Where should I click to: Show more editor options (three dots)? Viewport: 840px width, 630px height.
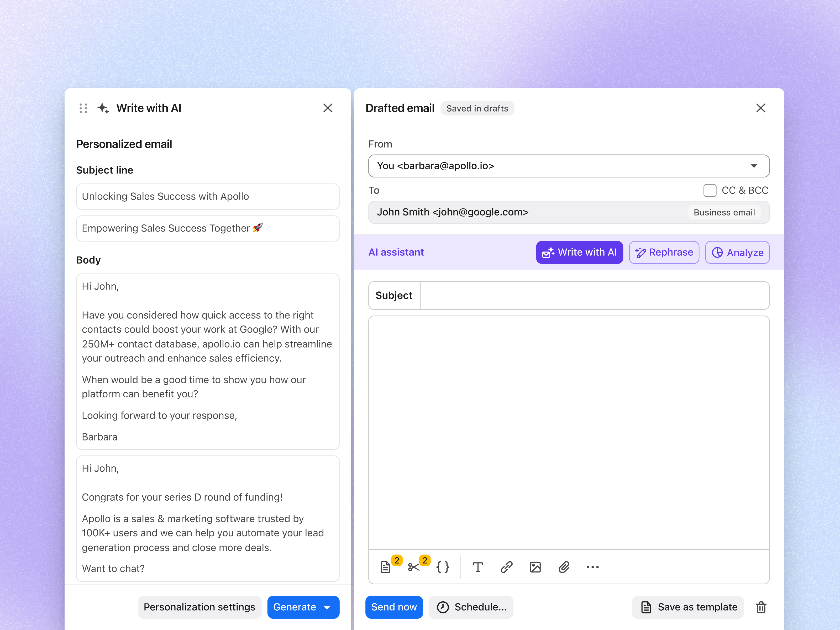click(x=592, y=567)
